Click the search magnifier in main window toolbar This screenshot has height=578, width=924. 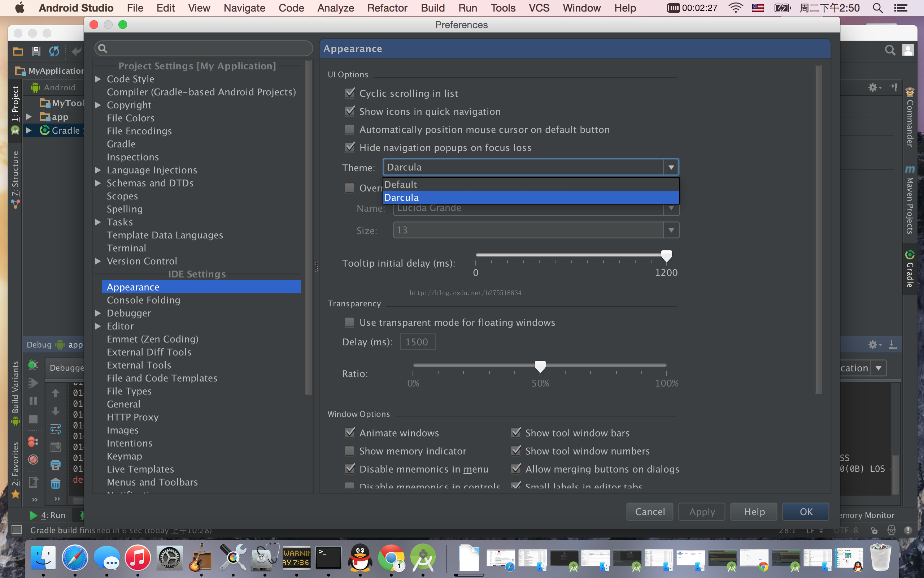click(890, 50)
